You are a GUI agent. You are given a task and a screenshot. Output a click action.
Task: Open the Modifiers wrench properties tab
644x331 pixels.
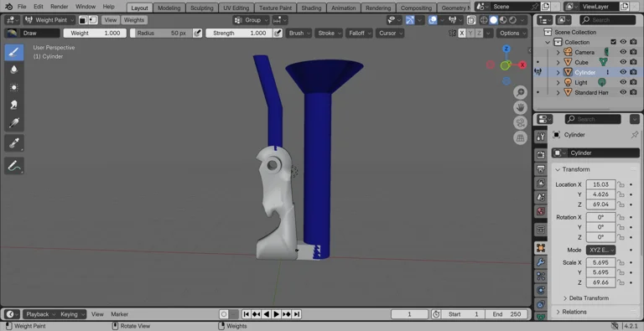[x=541, y=262]
